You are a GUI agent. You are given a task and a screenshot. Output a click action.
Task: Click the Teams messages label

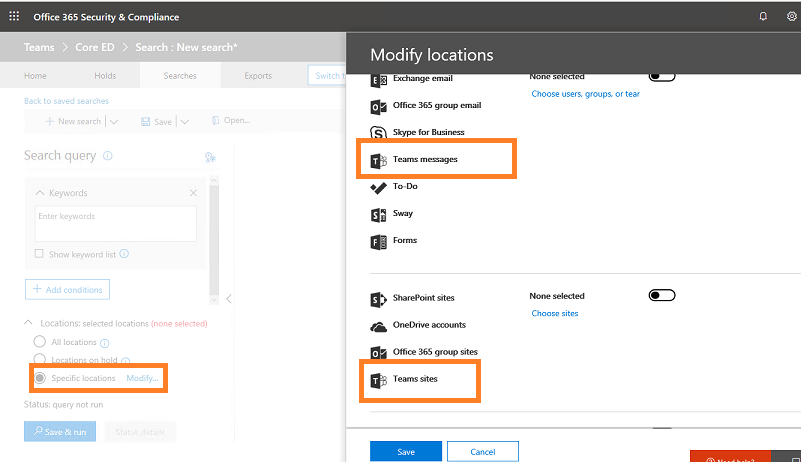coord(425,159)
